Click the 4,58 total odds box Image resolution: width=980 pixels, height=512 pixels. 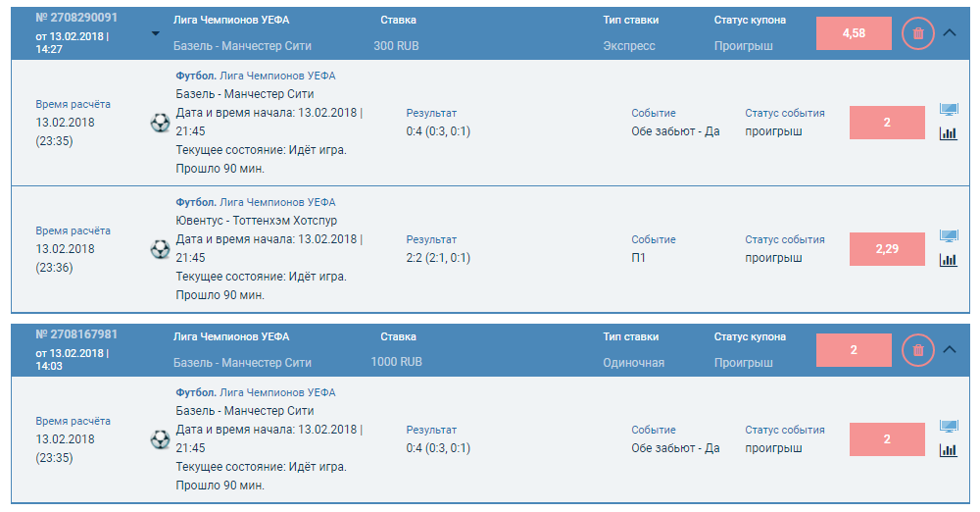click(x=854, y=33)
